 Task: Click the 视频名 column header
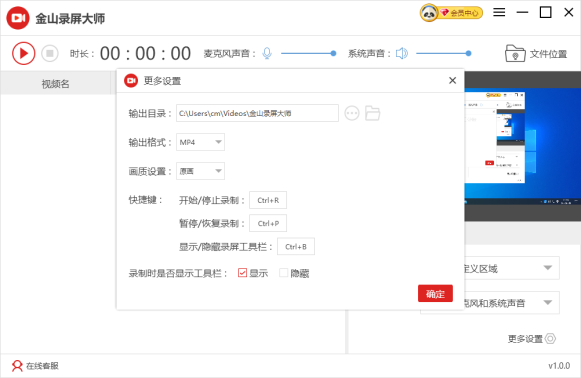pyautogui.click(x=56, y=84)
